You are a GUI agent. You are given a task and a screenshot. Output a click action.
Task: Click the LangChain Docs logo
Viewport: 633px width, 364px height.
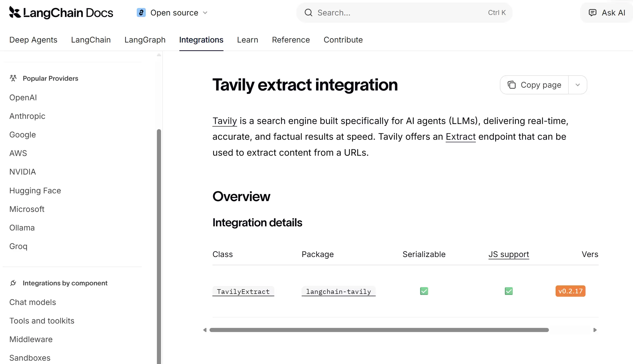61,13
